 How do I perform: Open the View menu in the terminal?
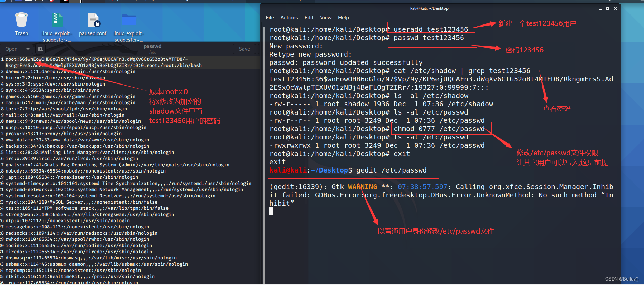326,18
